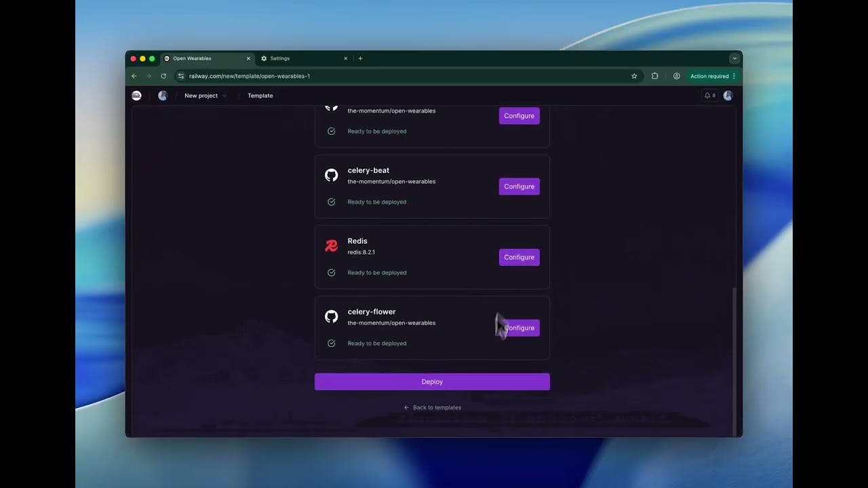Close the Open Wearables tab
Image resolution: width=868 pixels, height=488 pixels.
point(248,58)
